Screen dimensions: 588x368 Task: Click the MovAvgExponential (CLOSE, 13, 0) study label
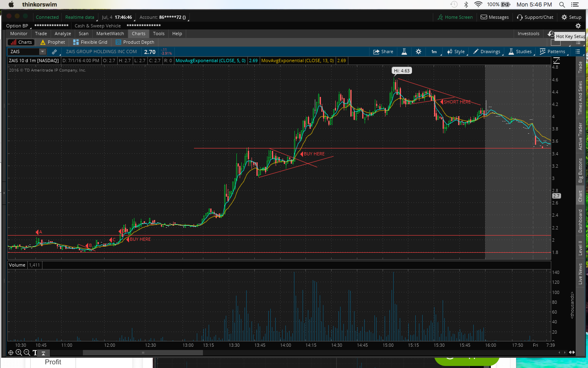coord(298,61)
